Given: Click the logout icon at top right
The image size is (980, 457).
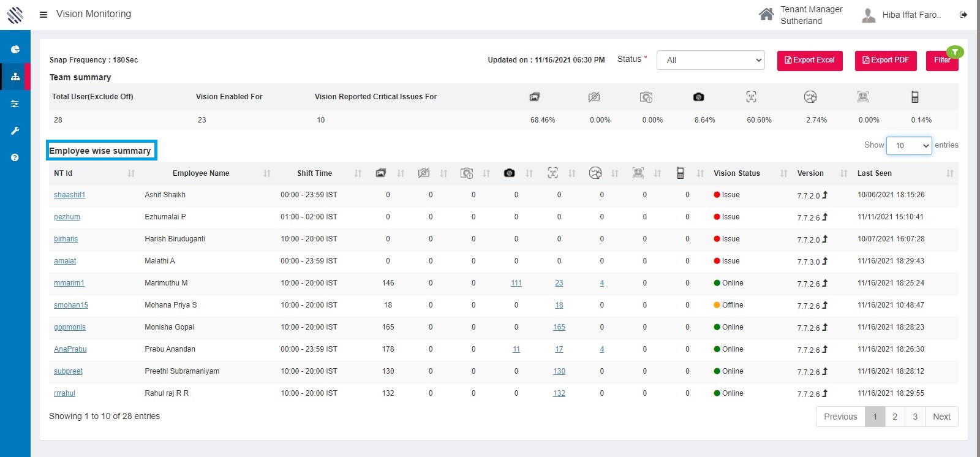Looking at the screenshot, I should coord(963,15).
